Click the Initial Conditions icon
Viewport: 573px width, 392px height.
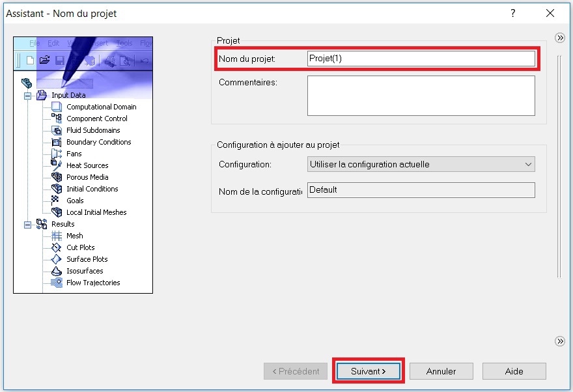56,188
